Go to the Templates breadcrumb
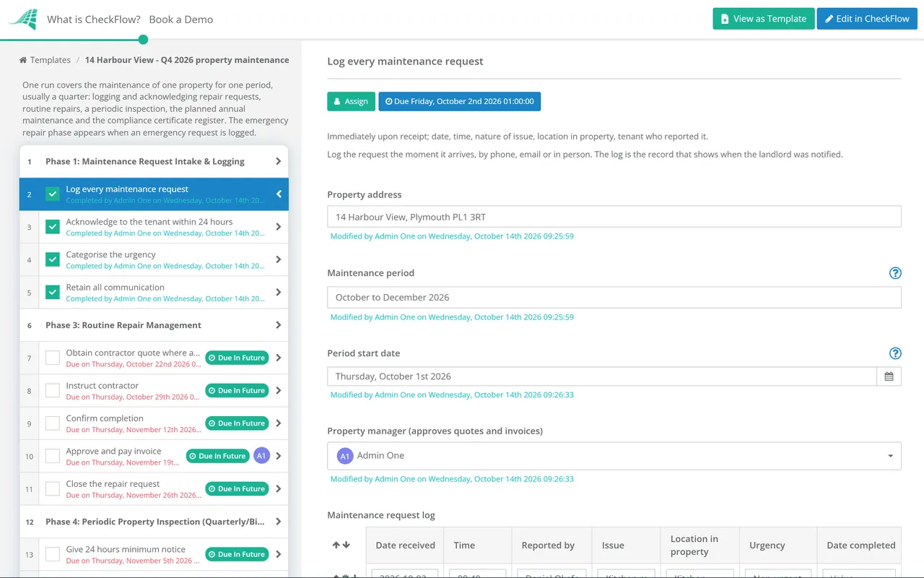Screen dimensions: 924x578 (x=51, y=61)
